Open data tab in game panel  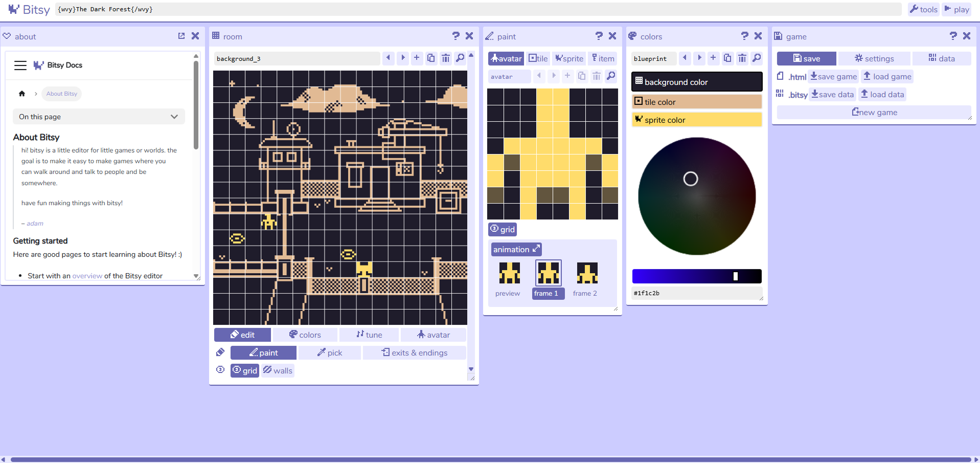(x=942, y=58)
